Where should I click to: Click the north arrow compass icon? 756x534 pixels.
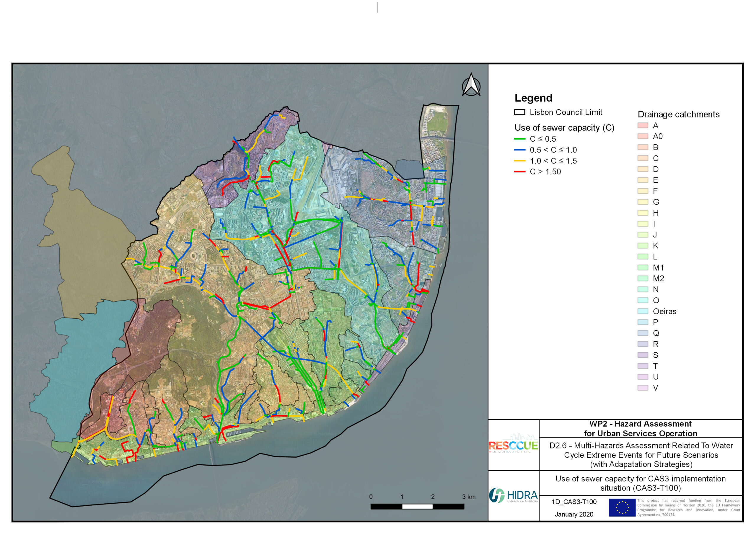point(471,85)
